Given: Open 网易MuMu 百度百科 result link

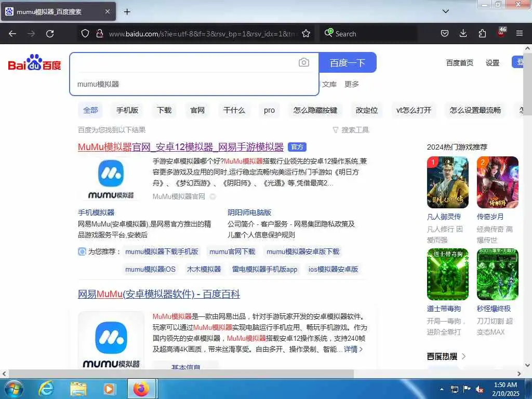Looking at the screenshot, I should pyautogui.click(x=159, y=294).
